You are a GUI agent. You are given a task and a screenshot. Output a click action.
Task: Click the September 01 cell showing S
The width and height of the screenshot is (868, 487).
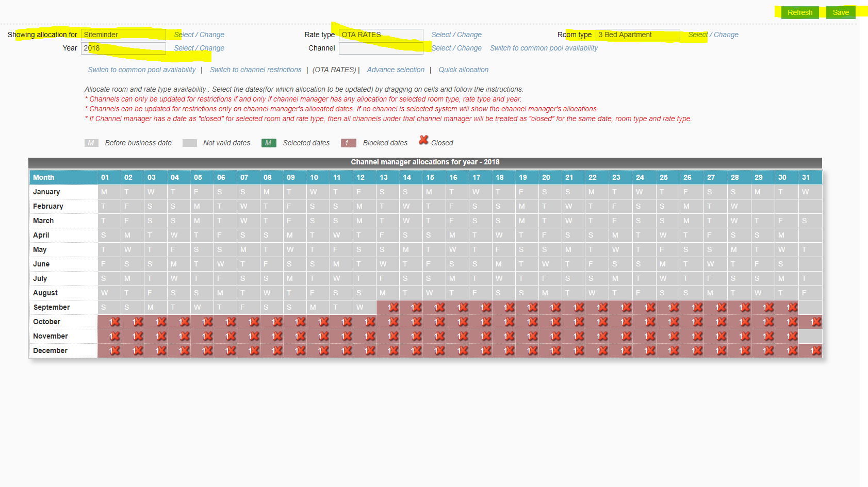click(109, 307)
